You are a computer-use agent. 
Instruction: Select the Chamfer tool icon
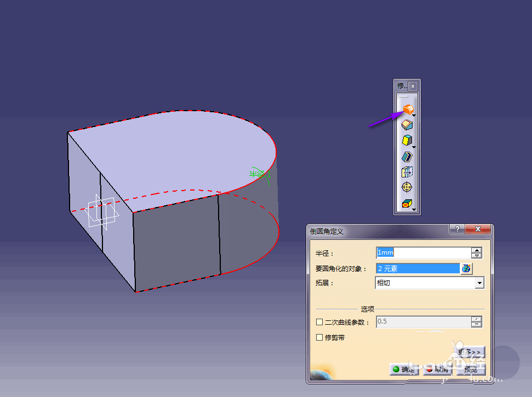(407, 125)
